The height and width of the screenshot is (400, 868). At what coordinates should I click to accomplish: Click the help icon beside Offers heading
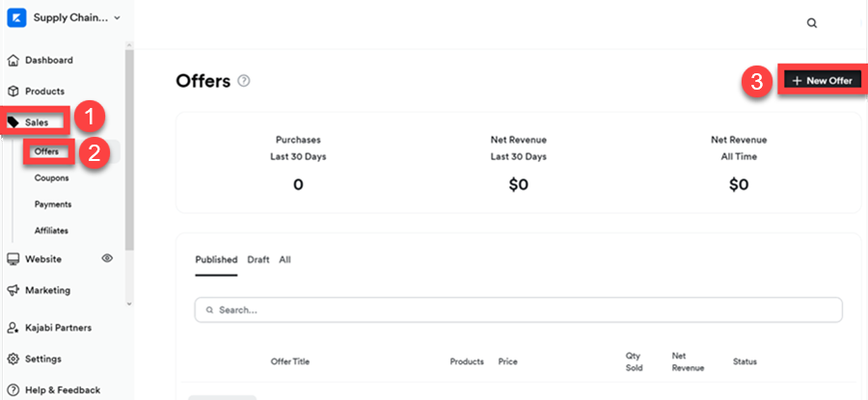[244, 81]
